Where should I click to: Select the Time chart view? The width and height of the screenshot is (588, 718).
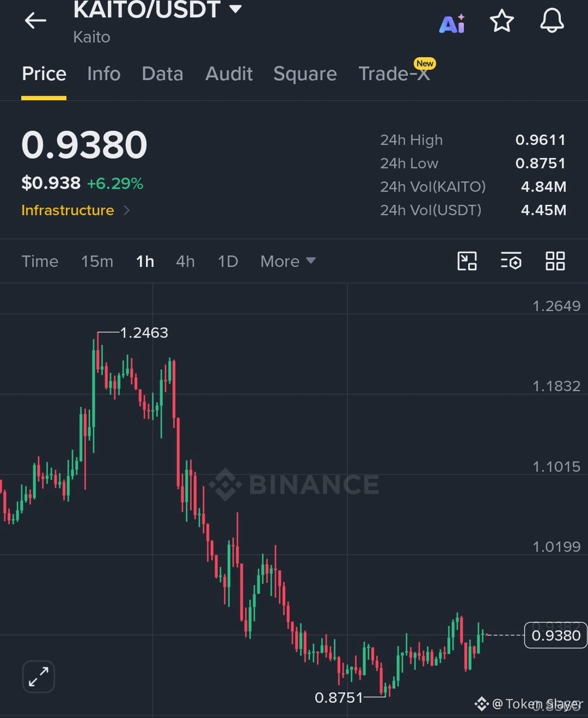click(x=40, y=261)
